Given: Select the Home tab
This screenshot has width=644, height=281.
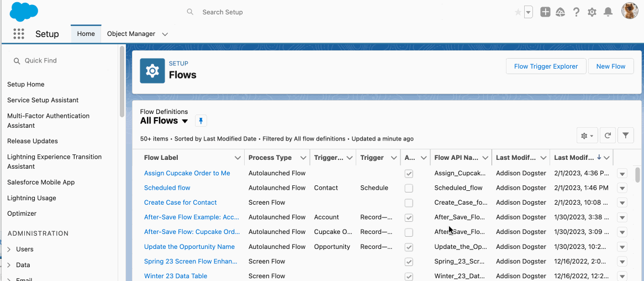Looking at the screenshot, I should (86, 34).
